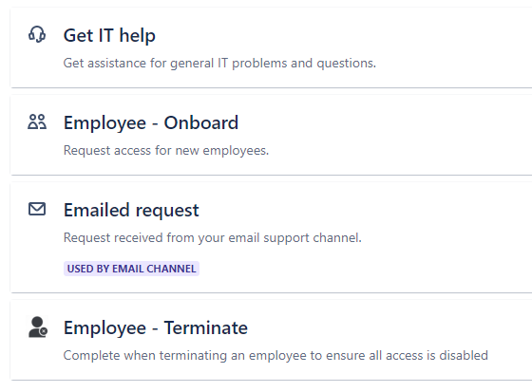Select the word 'Terminate' in the last card
This screenshot has height=392, width=532.
(x=206, y=327)
